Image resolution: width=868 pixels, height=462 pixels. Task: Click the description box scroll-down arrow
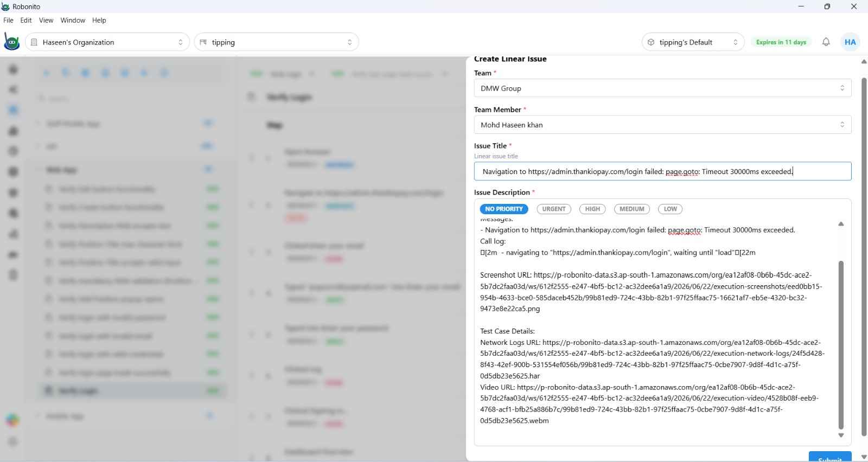[841, 435]
